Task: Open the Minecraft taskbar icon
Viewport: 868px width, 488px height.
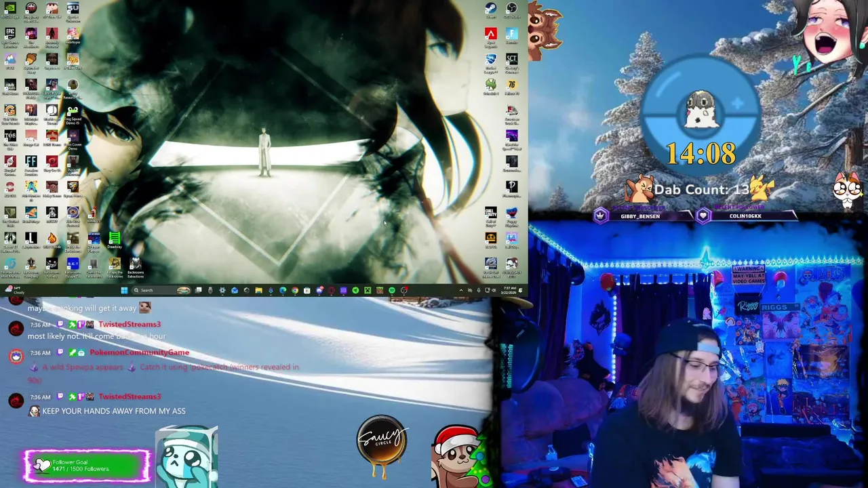Action: click(x=367, y=290)
